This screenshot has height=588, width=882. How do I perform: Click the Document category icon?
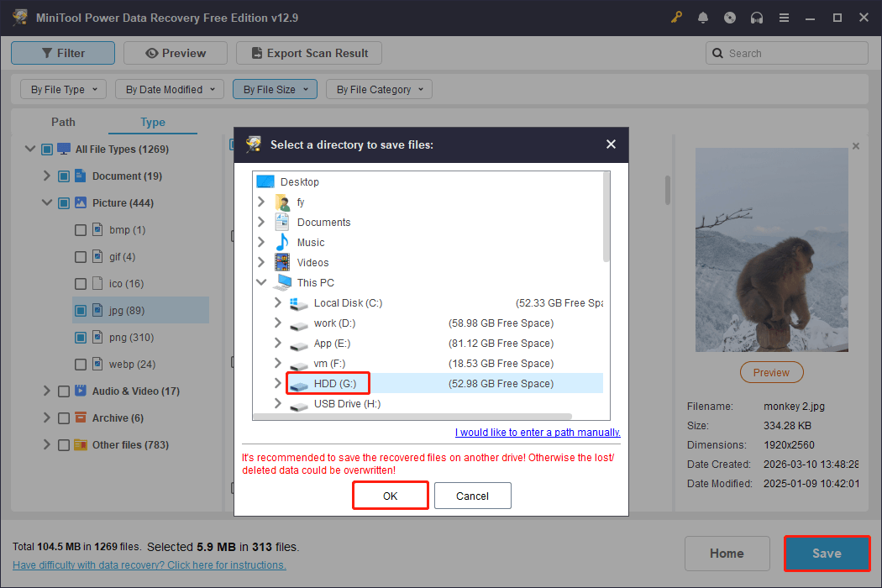(x=81, y=176)
